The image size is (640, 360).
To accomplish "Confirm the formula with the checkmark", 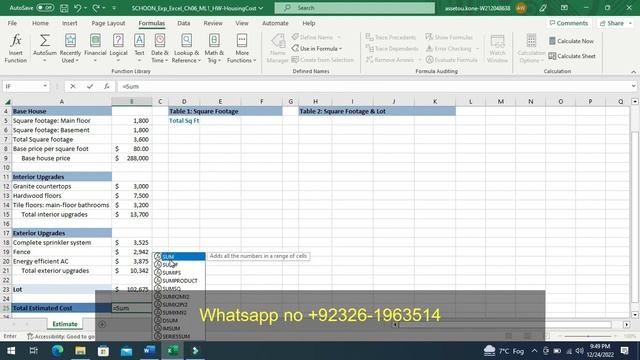I will click(x=90, y=86).
